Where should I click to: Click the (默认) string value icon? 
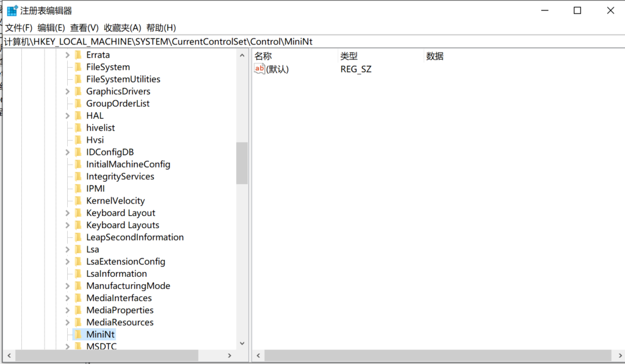pos(259,69)
